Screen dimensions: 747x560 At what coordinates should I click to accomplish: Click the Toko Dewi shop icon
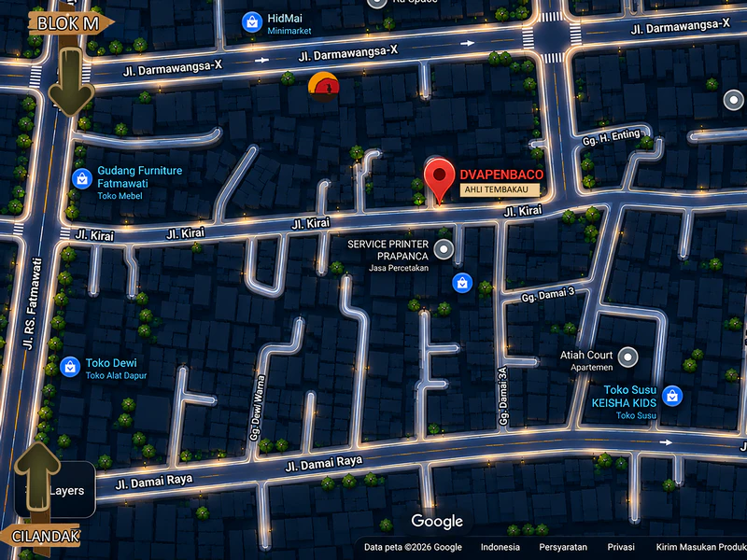point(70,367)
